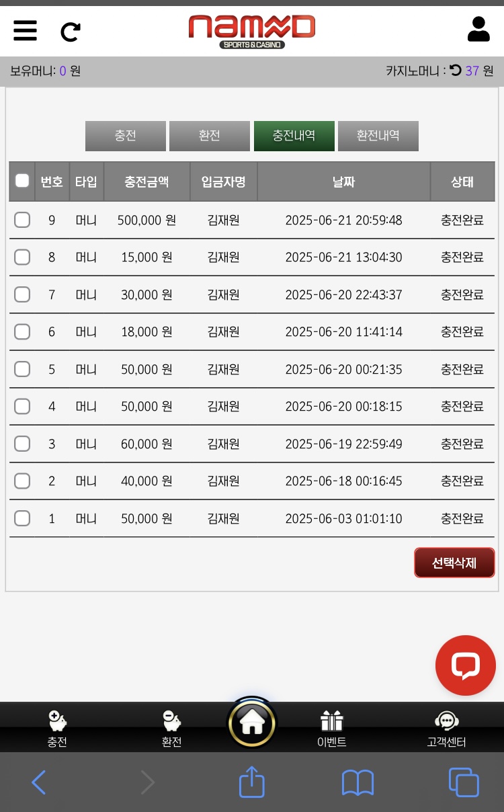Switch to the 충전 tab
Screen dimensions: 504x812
pyautogui.click(x=126, y=136)
